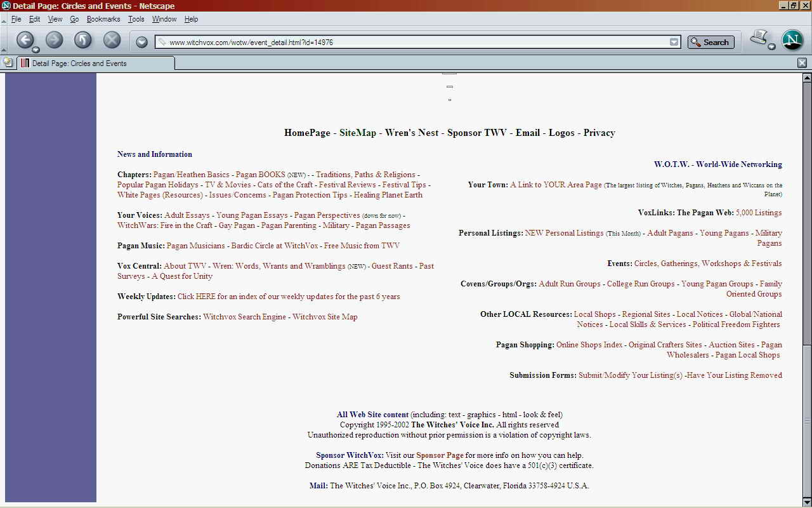Image resolution: width=812 pixels, height=508 pixels.
Task: Open the Submit/Modify Your Listing(s) link
Action: [x=631, y=375]
